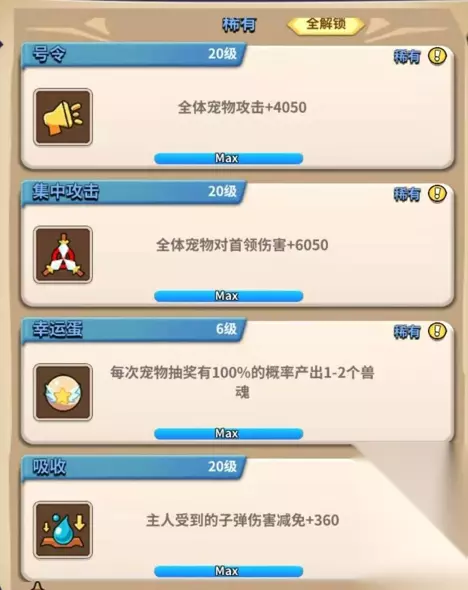Image resolution: width=468 pixels, height=590 pixels.
Task: Click Max progress bar under 幸运蛋
Action: click(229, 433)
